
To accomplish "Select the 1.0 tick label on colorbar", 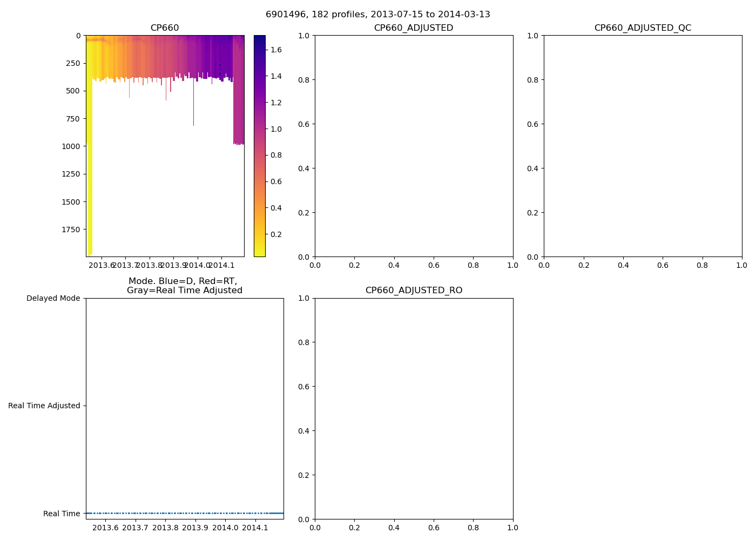I will [276, 129].
